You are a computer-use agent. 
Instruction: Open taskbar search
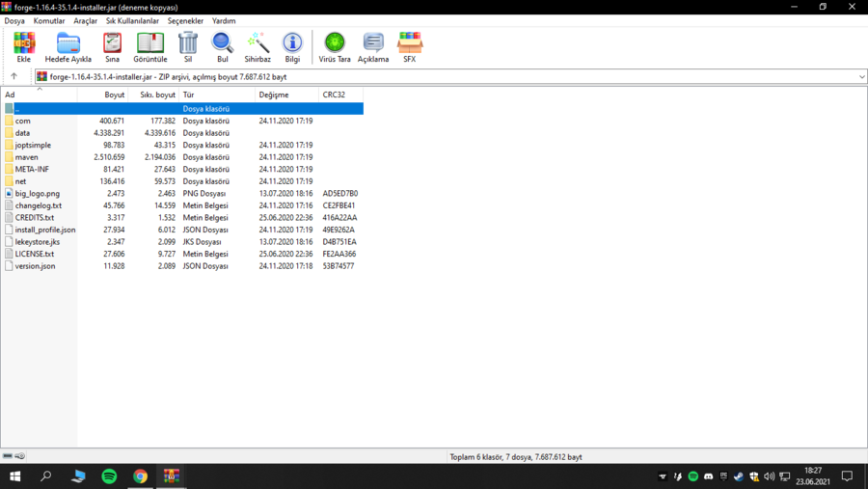[x=46, y=476]
